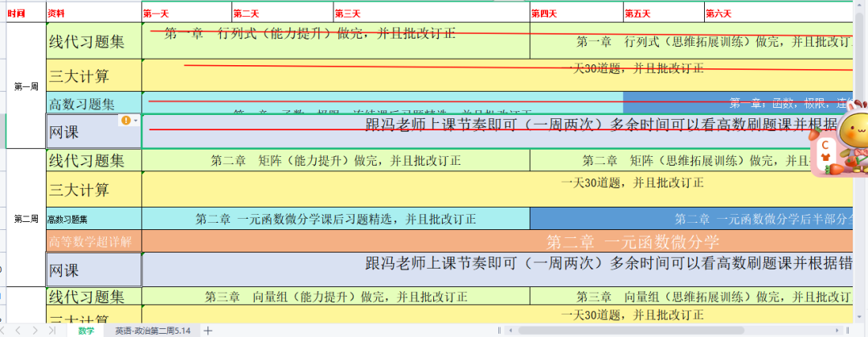This screenshot has height=337, width=868.
Task: Click the add new sheet plus icon
Action: (208, 331)
